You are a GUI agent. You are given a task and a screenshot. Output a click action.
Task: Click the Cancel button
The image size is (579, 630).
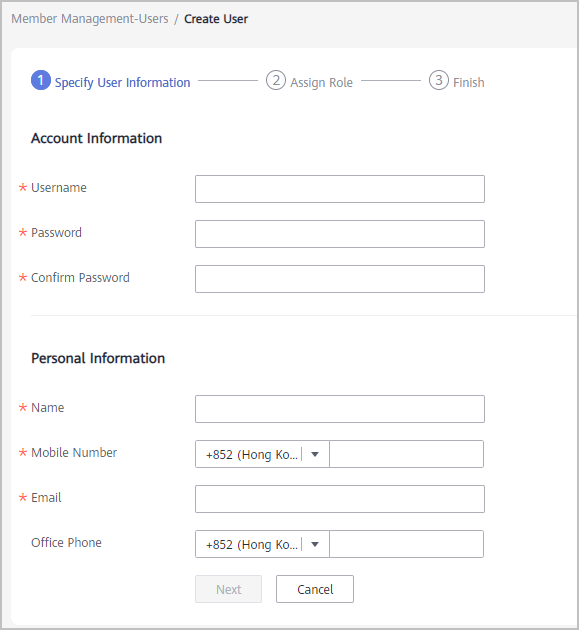(x=315, y=589)
